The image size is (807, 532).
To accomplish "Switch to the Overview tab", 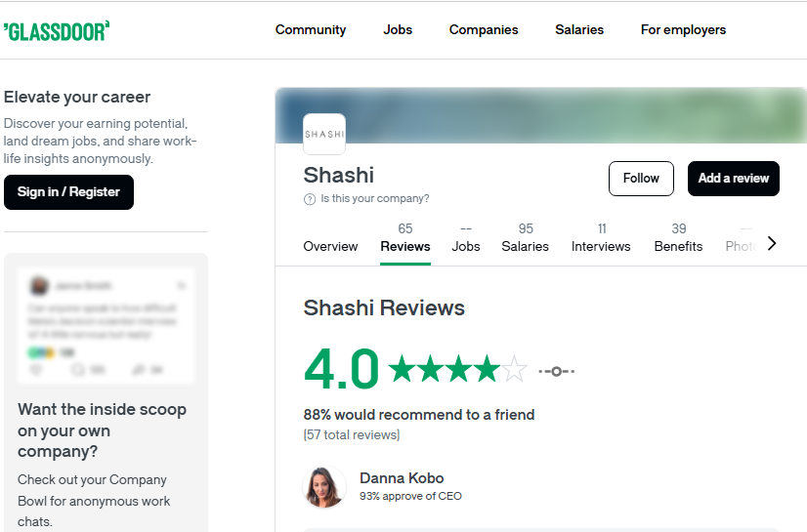I will coord(330,246).
